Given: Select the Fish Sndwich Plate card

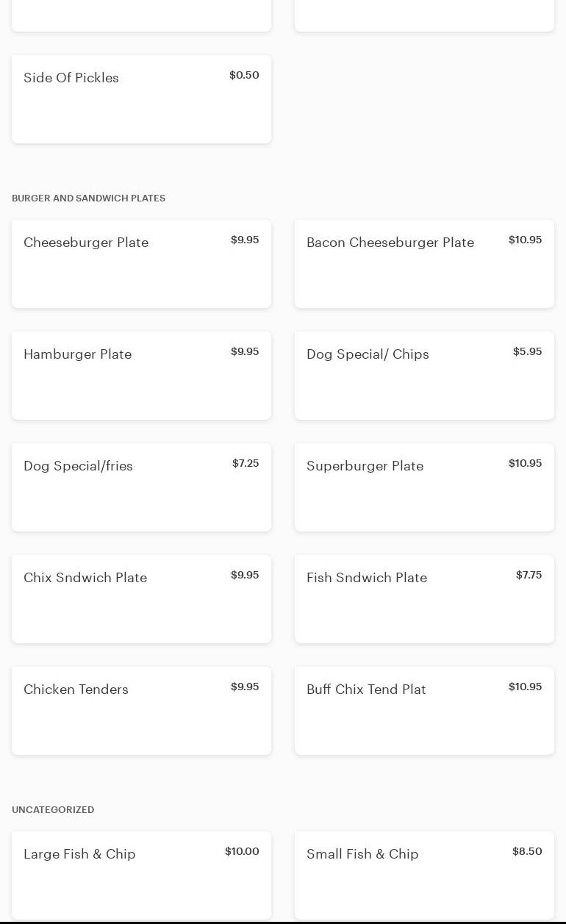Looking at the screenshot, I should coord(424,599).
